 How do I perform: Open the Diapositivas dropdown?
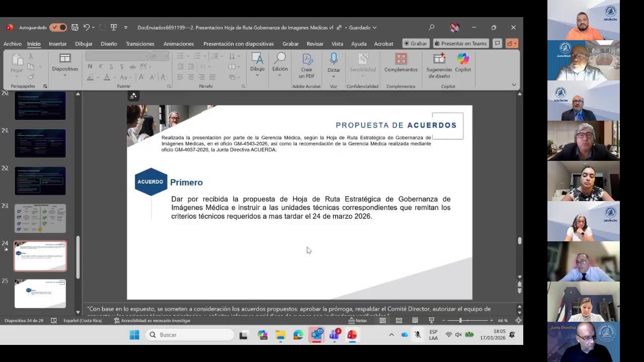[65, 64]
